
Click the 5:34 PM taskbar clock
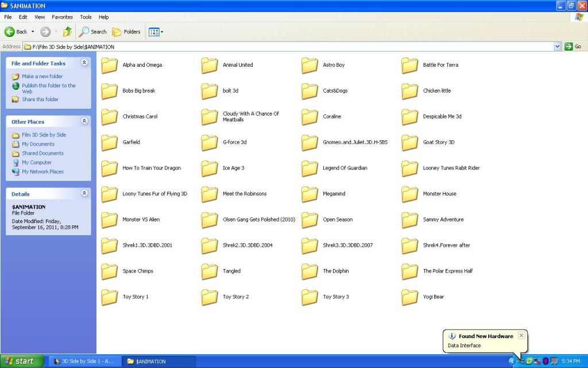point(571,361)
